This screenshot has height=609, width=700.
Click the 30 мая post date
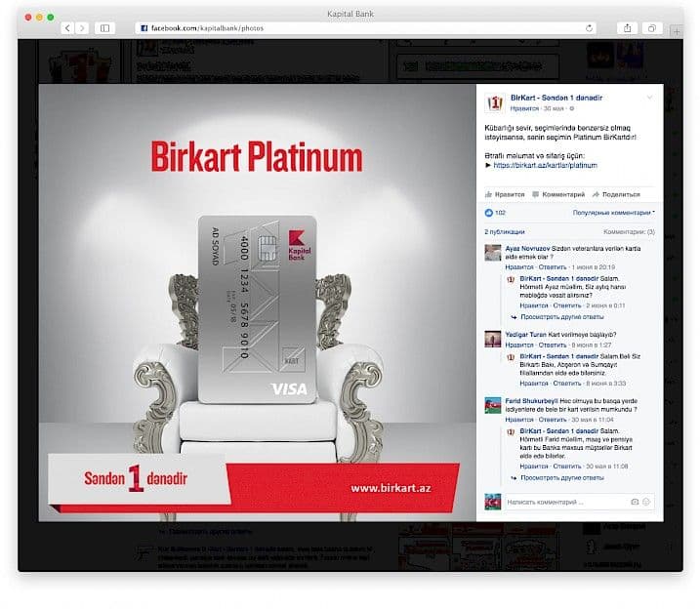554,108
